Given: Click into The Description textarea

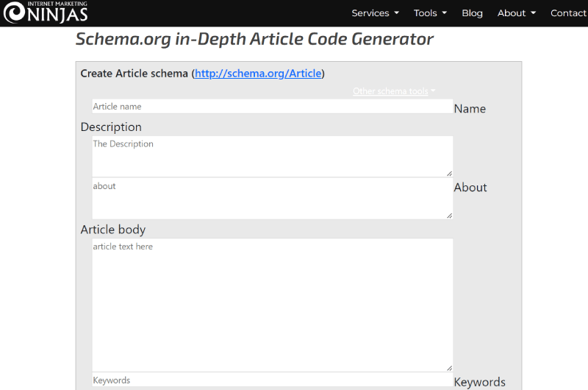Looking at the screenshot, I should tap(272, 157).
